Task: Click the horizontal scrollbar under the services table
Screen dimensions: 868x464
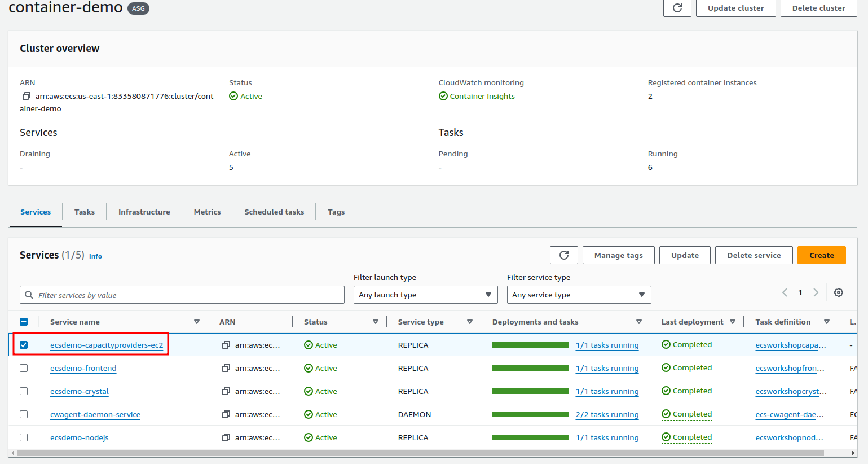Action: click(420, 453)
